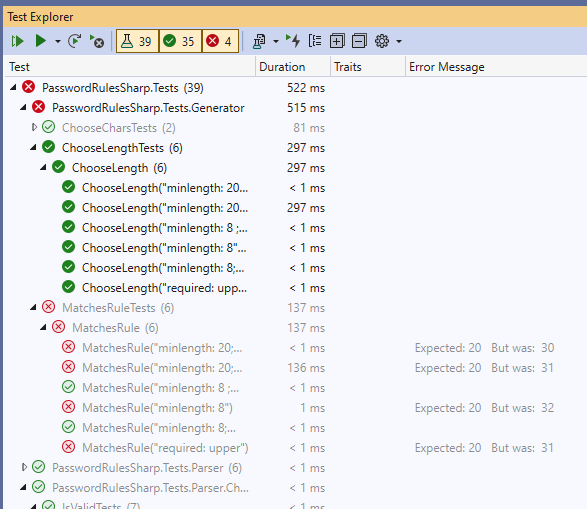Open the Run dropdown arrow

[58, 41]
